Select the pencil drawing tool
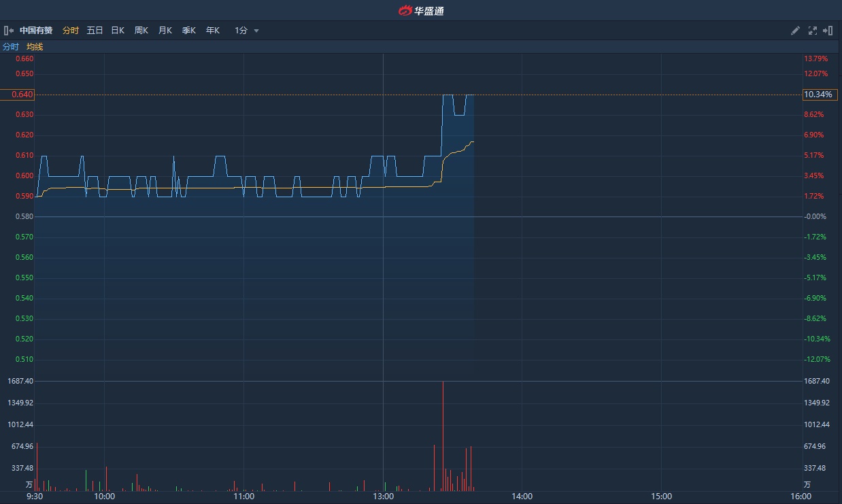This screenshot has width=842, height=504. pos(795,31)
